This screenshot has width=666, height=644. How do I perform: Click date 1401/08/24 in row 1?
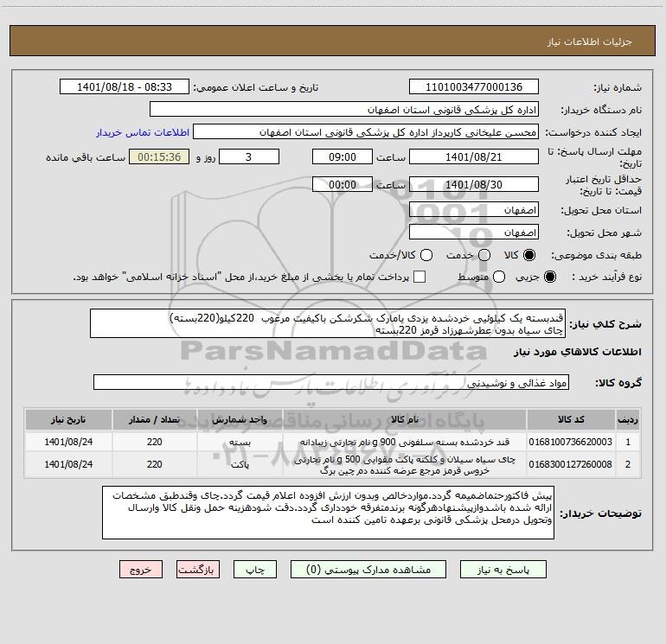tap(68, 442)
